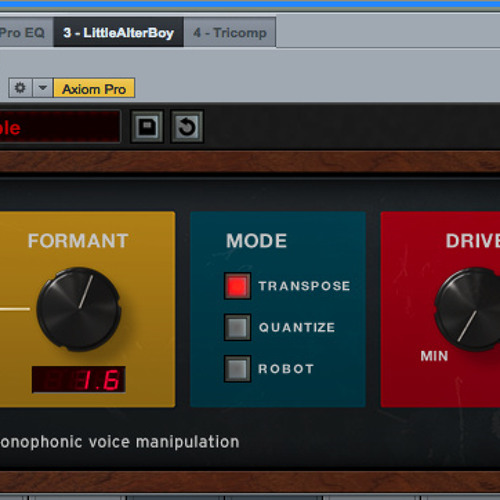The height and width of the screenshot is (500, 500).
Task: Click the MODE heading
Action: [256, 241]
